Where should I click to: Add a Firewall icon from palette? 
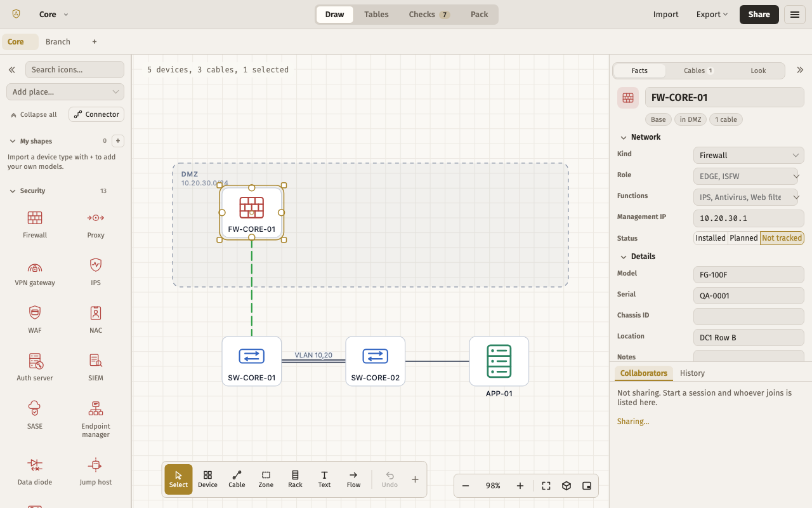(35, 225)
